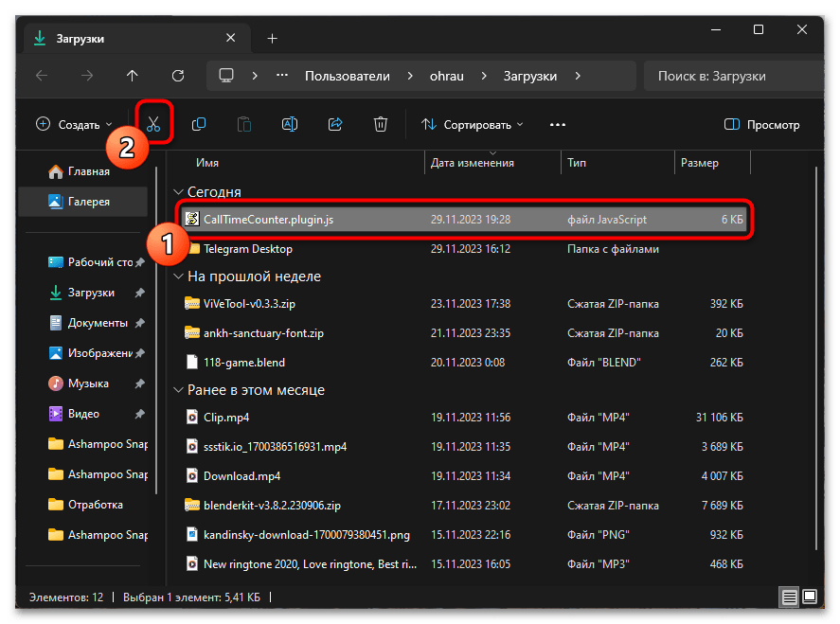
Task: Collapse the Today group
Action: pos(178,192)
